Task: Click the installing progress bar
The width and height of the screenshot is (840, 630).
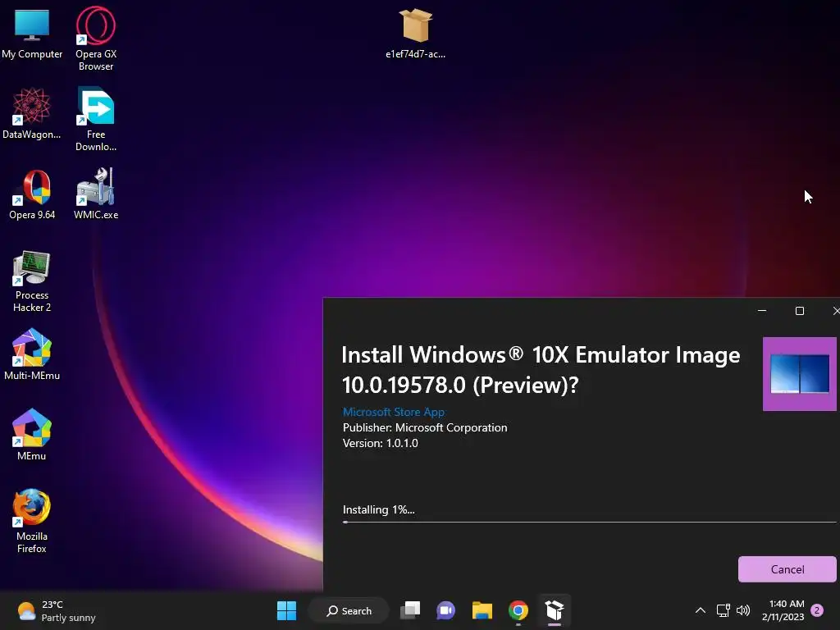Action: tap(589, 521)
